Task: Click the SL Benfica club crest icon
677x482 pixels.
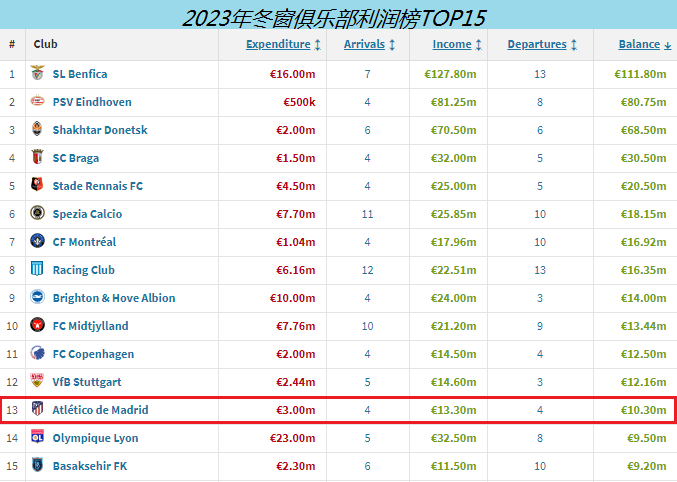Action: [x=38, y=74]
